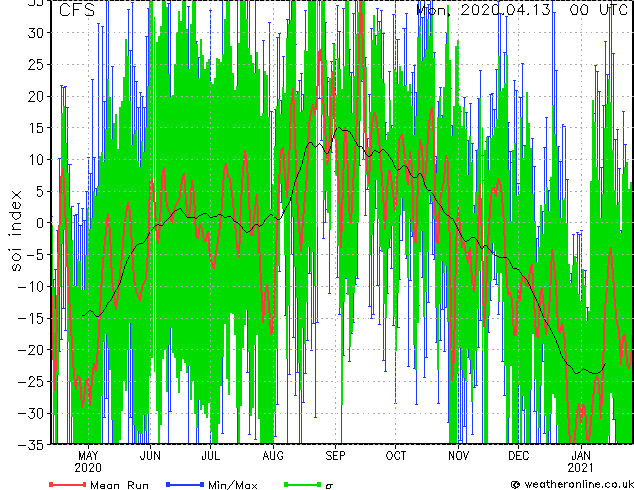Viewport: 634px width, 490px height.
Task: Click the JUN month axis label
Action: click(x=150, y=456)
